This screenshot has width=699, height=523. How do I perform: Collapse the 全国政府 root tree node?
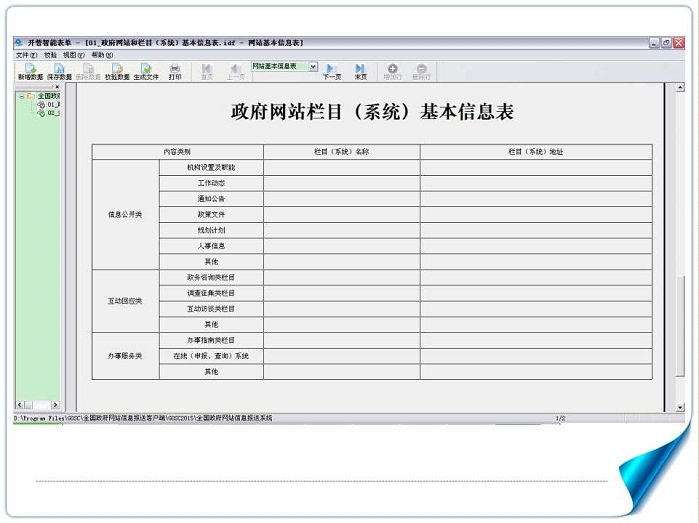click(21, 96)
